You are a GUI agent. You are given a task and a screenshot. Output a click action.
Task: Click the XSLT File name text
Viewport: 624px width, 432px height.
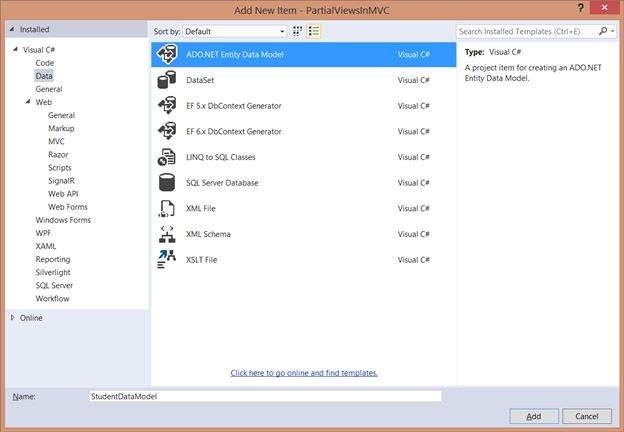[x=201, y=260]
